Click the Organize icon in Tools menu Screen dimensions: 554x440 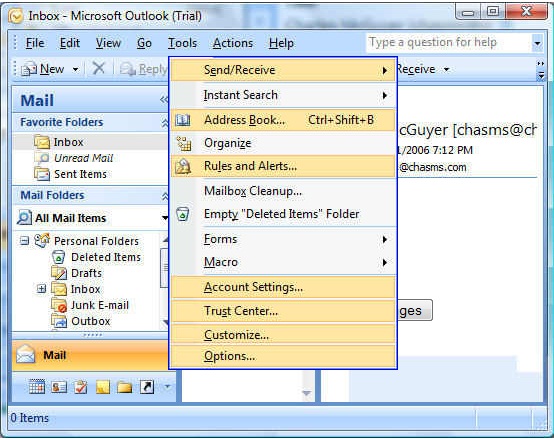pyautogui.click(x=184, y=143)
